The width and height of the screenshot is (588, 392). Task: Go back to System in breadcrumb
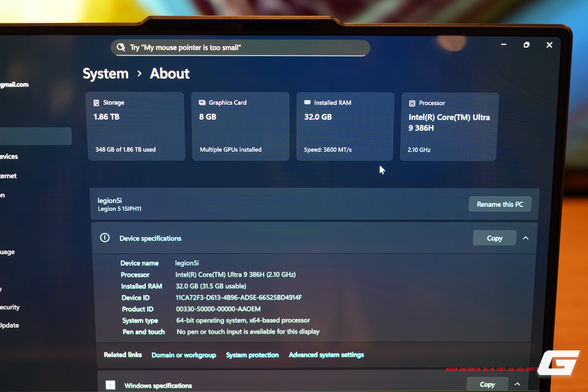pyautogui.click(x=106, y=73)
